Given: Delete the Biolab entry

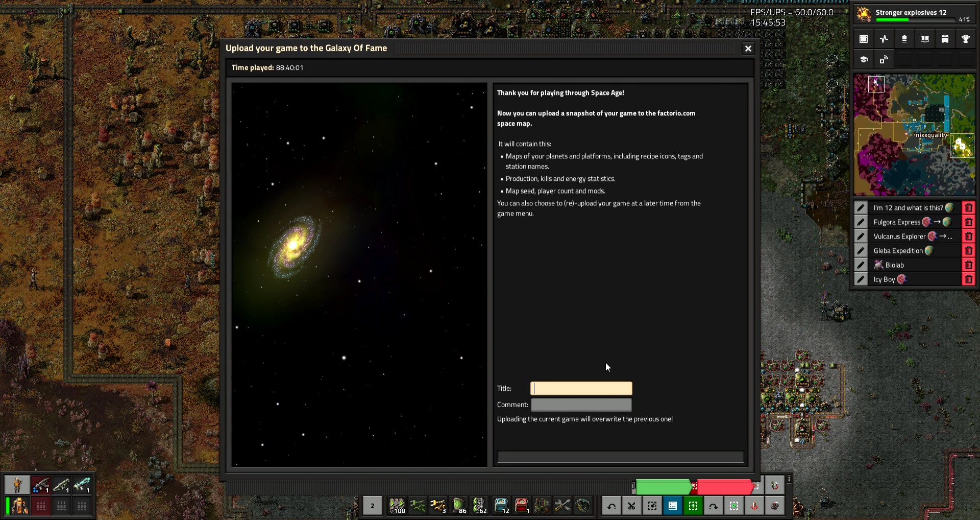Looking at the screenshot, I should coord(968,265).
